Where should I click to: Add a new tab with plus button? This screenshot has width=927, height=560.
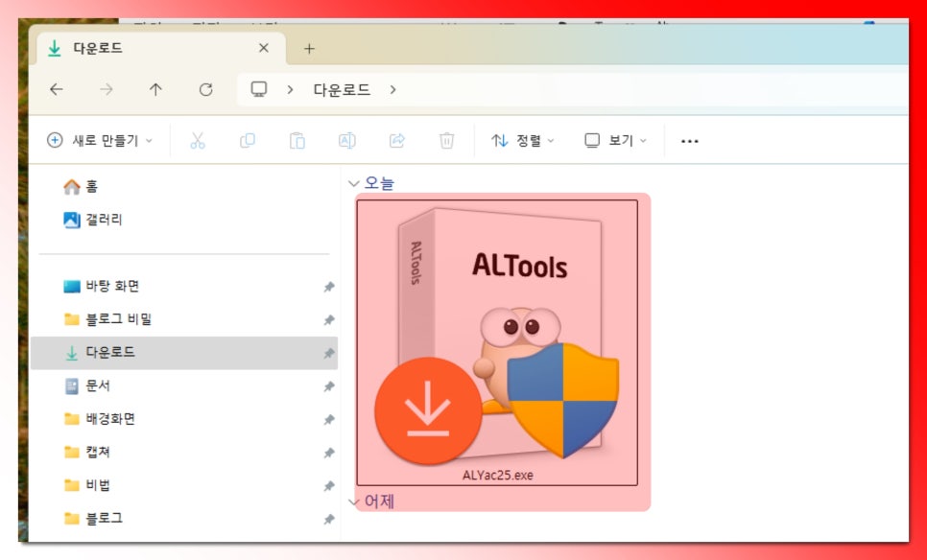(x=309, y=49)
